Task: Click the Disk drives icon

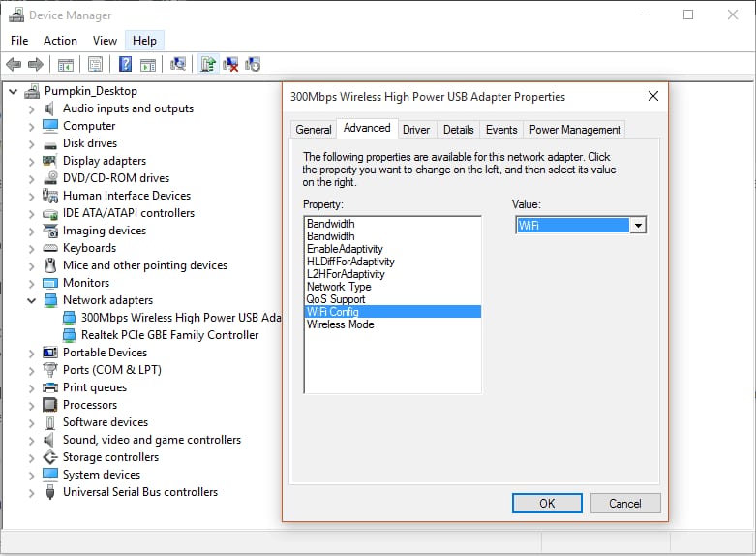Action: coord(49,144)
